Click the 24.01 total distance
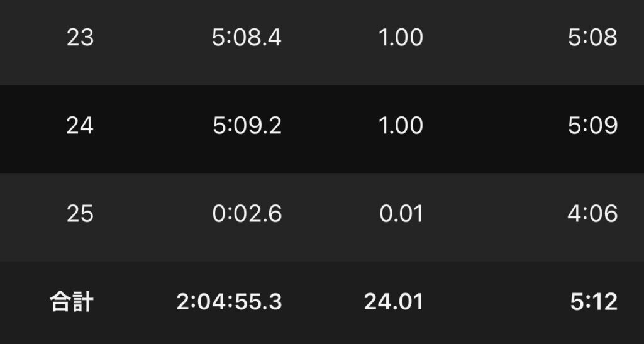The height and width of the screenshot is (344, 644). tap(393, 302)
